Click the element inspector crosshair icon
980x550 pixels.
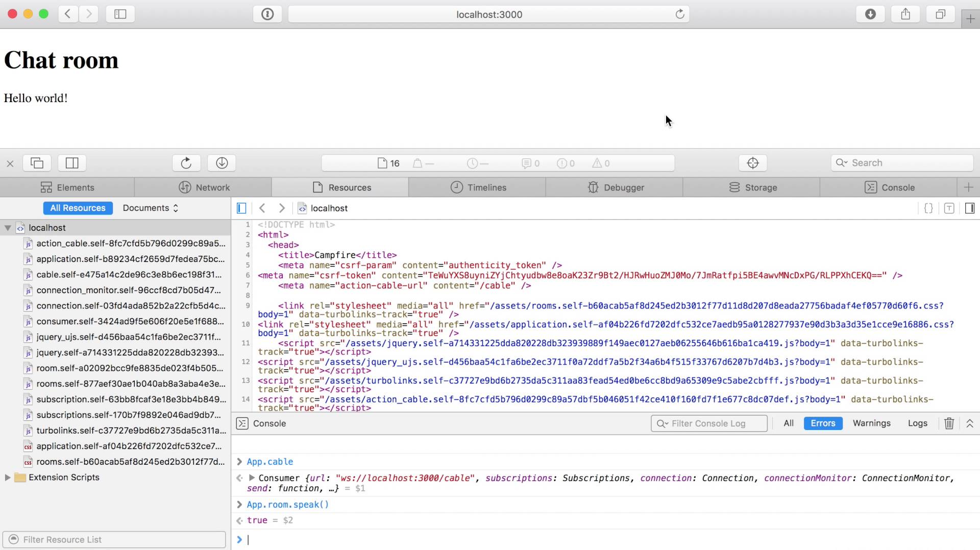coord(752,163)
